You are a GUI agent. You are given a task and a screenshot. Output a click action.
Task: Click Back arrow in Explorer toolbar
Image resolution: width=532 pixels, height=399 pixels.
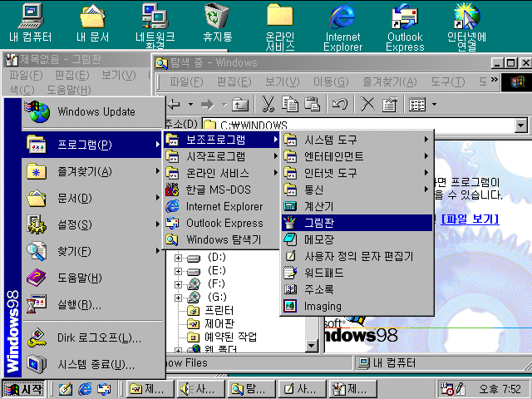click(175, 104)
